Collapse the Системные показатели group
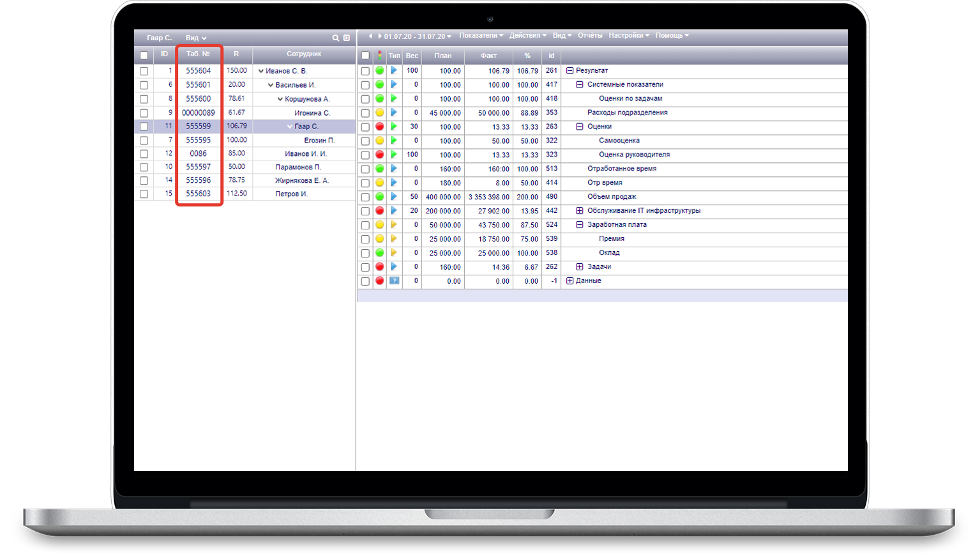Image resolution: width=980 pixels, height=554 pixels. coord(580,84)
